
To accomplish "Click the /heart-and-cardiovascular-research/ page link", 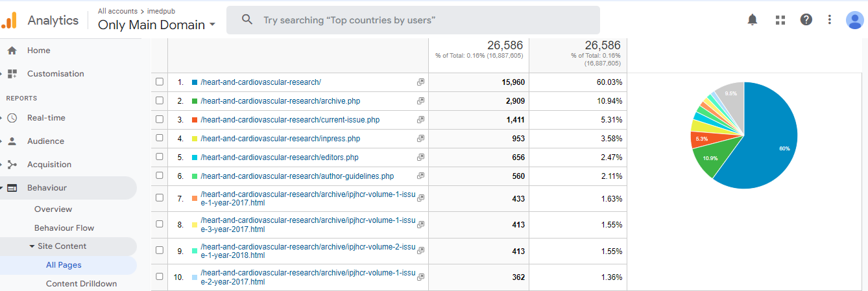I will click(261, 82).
